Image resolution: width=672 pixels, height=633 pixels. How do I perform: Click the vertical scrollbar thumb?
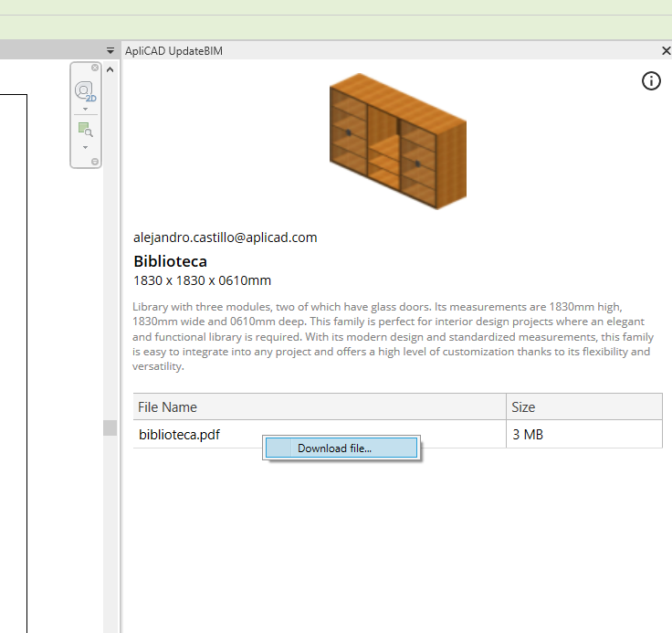[x=110, y=428]
